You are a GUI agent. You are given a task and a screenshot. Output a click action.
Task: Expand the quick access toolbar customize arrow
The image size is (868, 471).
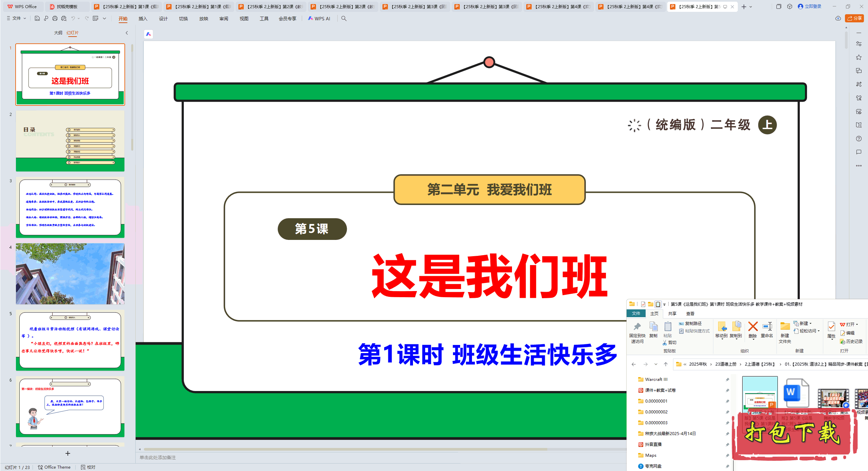pyautogui.click(x=104, y=19)
